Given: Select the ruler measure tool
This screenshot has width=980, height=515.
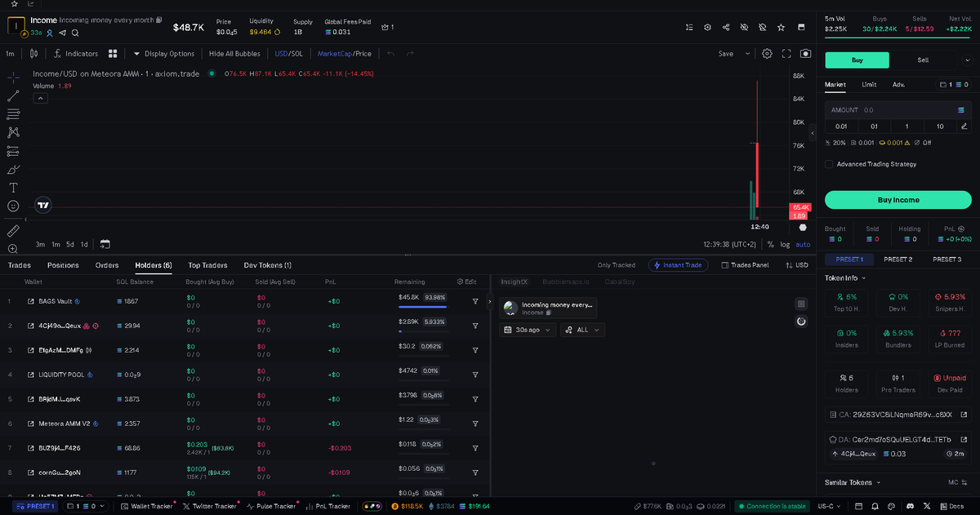Looking at the screenshot, I should click(x=13, y=231).
